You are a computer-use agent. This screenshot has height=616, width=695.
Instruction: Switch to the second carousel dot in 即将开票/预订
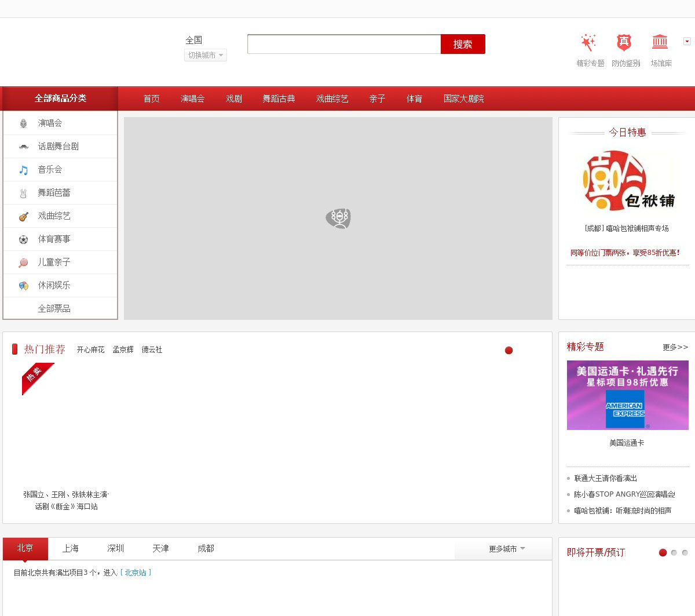click(674, 553)
